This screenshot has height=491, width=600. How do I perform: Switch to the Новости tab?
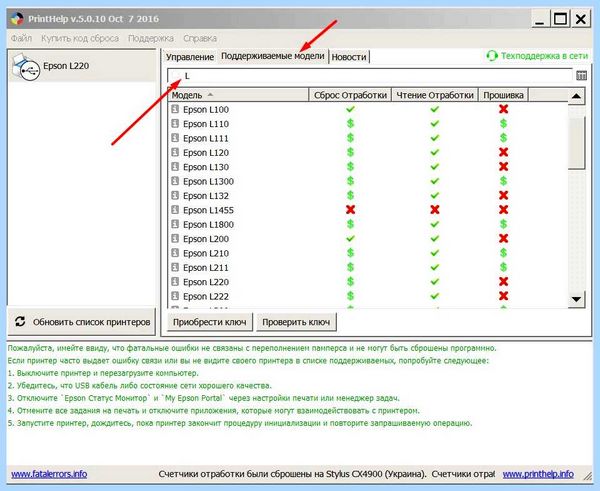pyautogui.click(x=349, y=57)
